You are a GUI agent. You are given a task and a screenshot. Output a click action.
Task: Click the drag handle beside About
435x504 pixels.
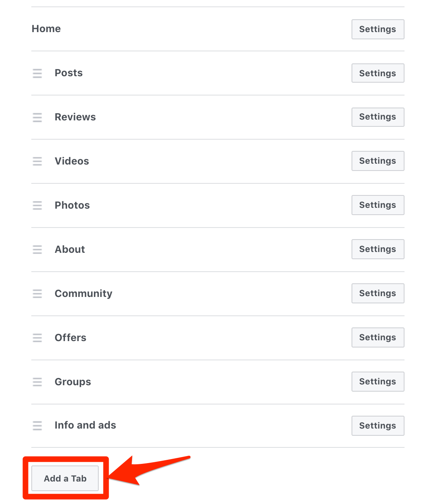(37, 250)
